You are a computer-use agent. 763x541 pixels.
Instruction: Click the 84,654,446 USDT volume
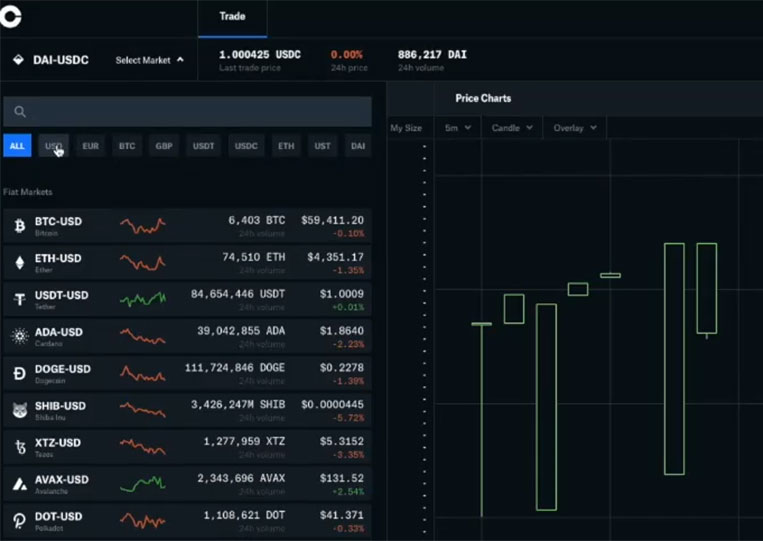(x=238, y=294)
